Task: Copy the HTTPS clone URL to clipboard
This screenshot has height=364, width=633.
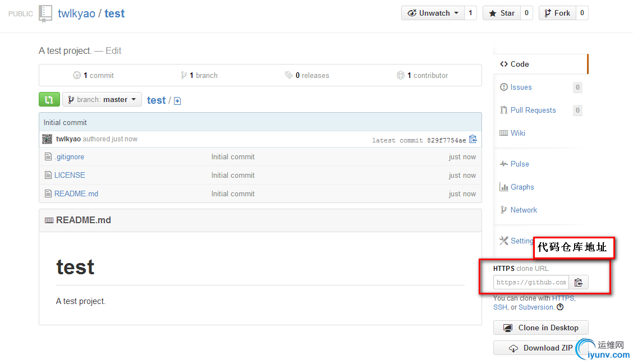Action: (x=579, y=282)
